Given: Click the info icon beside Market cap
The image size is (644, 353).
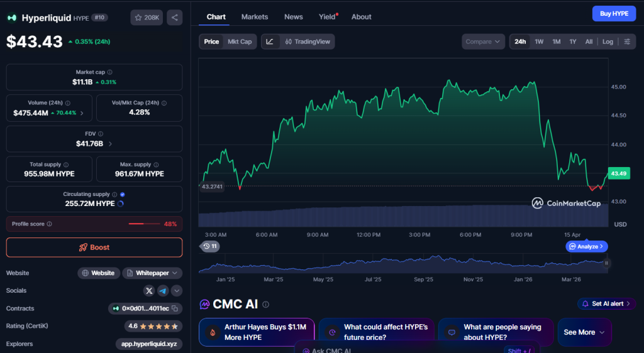Looking at the screenshot, I should click(109, 72).
